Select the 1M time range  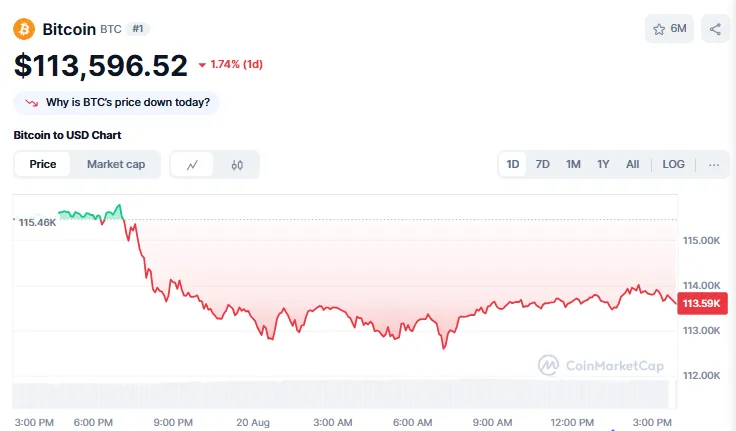tap(573, 164)
